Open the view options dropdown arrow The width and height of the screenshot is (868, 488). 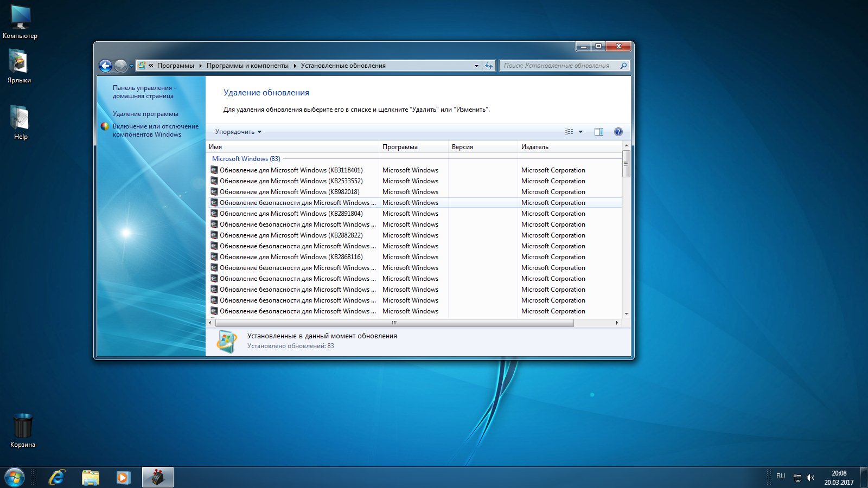580,132
